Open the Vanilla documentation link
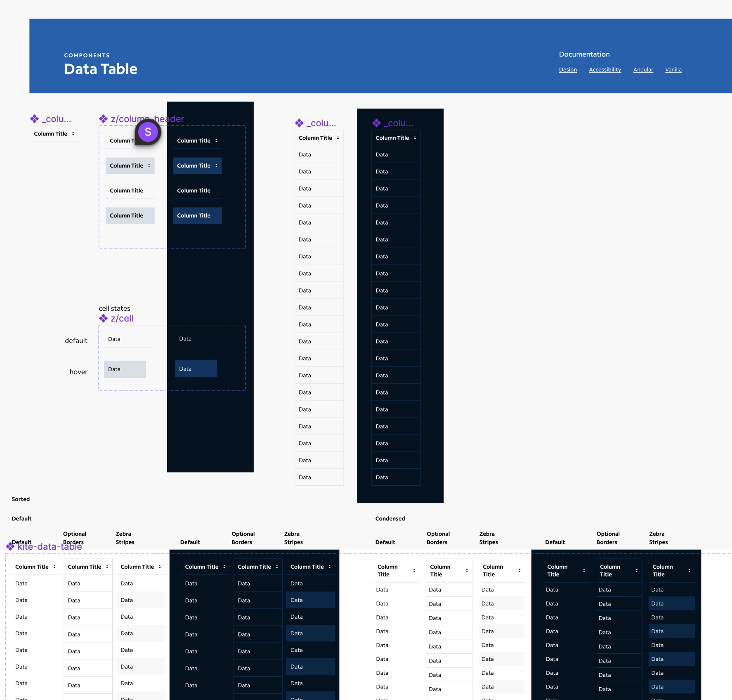This screenshot has height=700, width=732. 673,70
